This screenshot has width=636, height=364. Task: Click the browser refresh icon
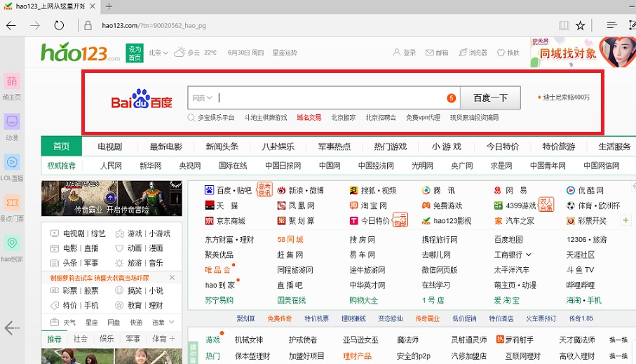pos(60,26)
